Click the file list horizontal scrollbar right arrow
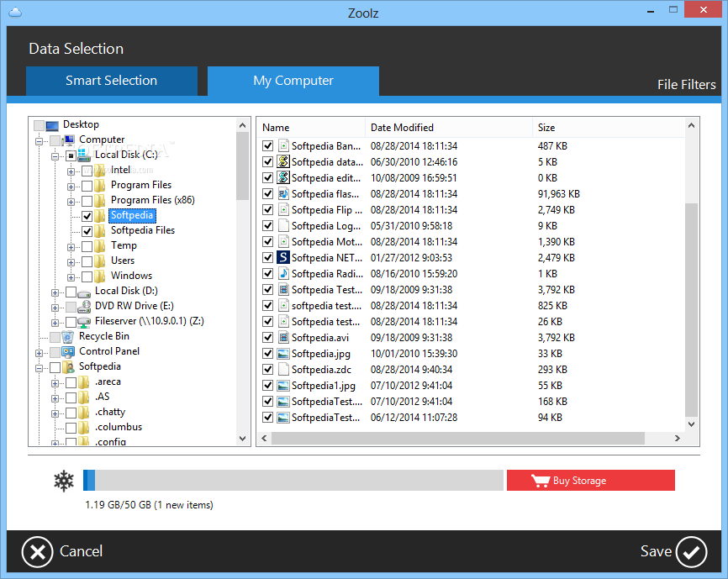The image size is (728, 579). coord(677,438)
